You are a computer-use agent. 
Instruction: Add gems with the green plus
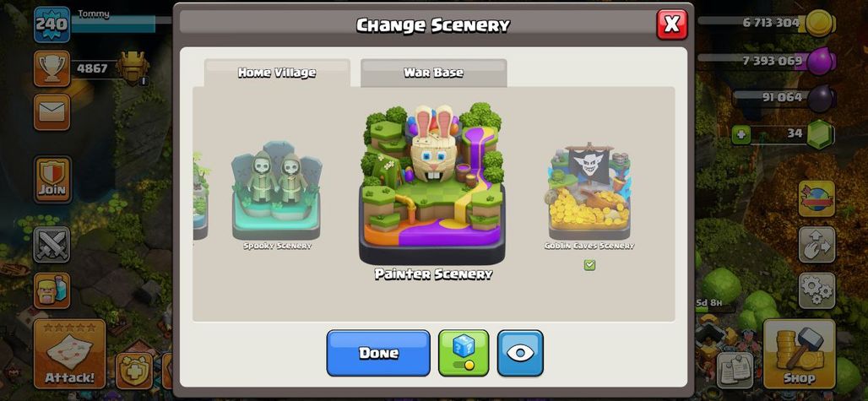point(741,134)
